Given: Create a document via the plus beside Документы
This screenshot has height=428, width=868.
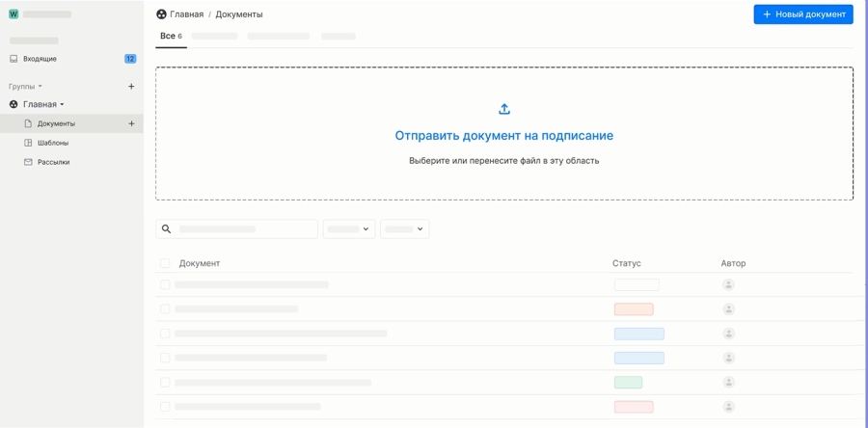Looking at the screenshot, I should coord(131,123).
